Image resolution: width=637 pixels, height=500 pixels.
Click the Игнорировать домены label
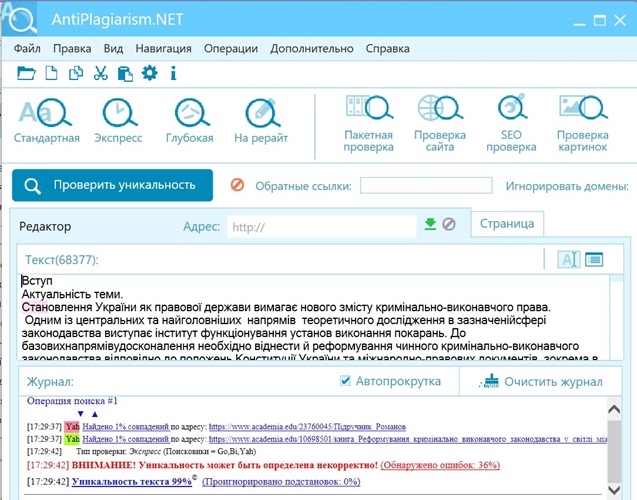click(x=567, y=186)
